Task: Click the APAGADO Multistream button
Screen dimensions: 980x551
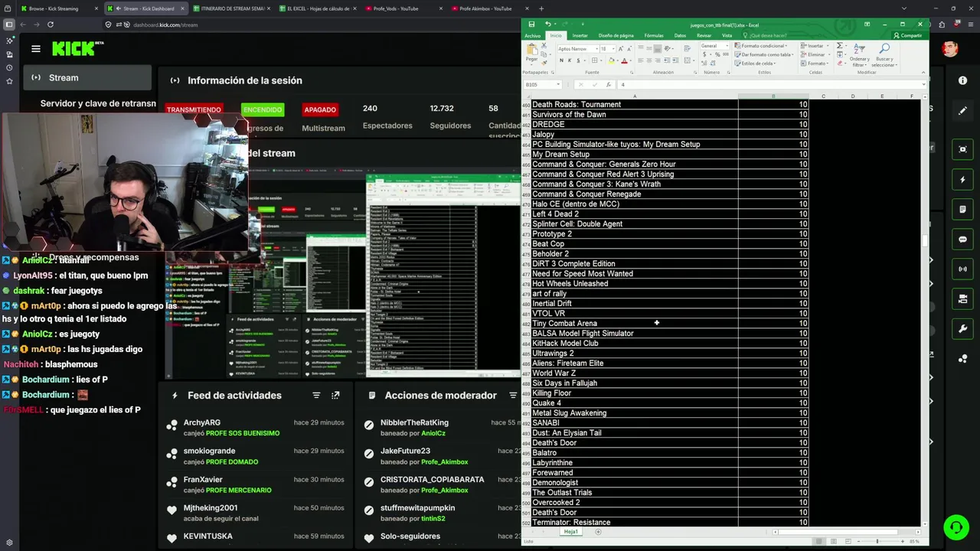Action: [320, 109]
